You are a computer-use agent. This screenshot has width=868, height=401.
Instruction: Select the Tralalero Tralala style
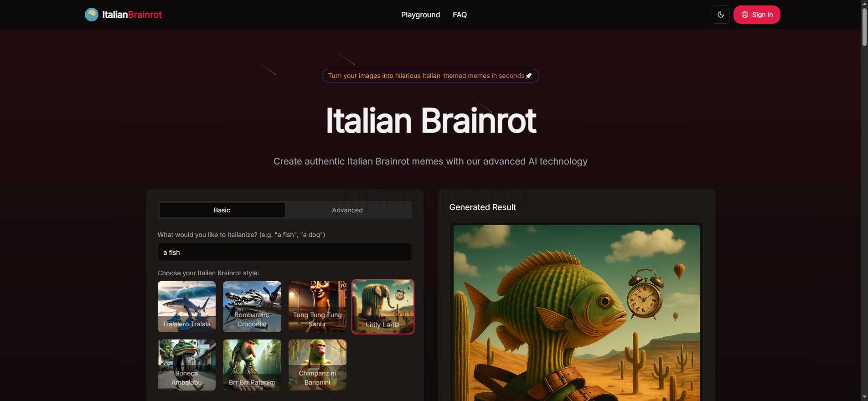[186, 306]
